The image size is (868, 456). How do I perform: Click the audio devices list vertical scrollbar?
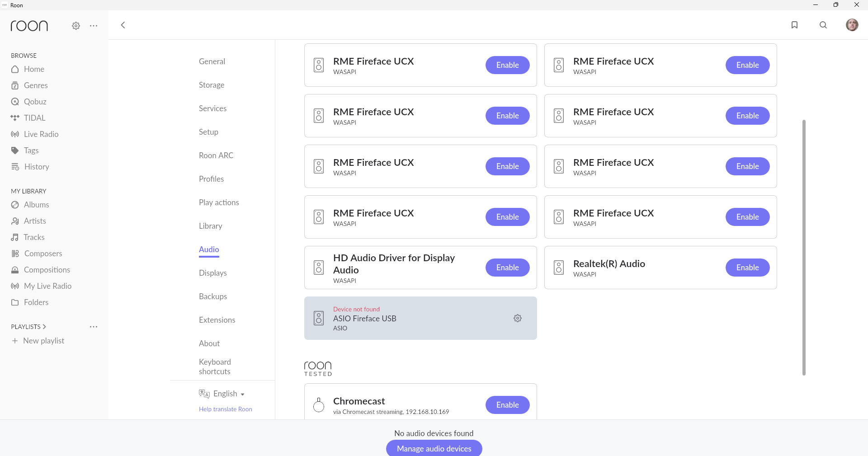(x=804, y=247)
